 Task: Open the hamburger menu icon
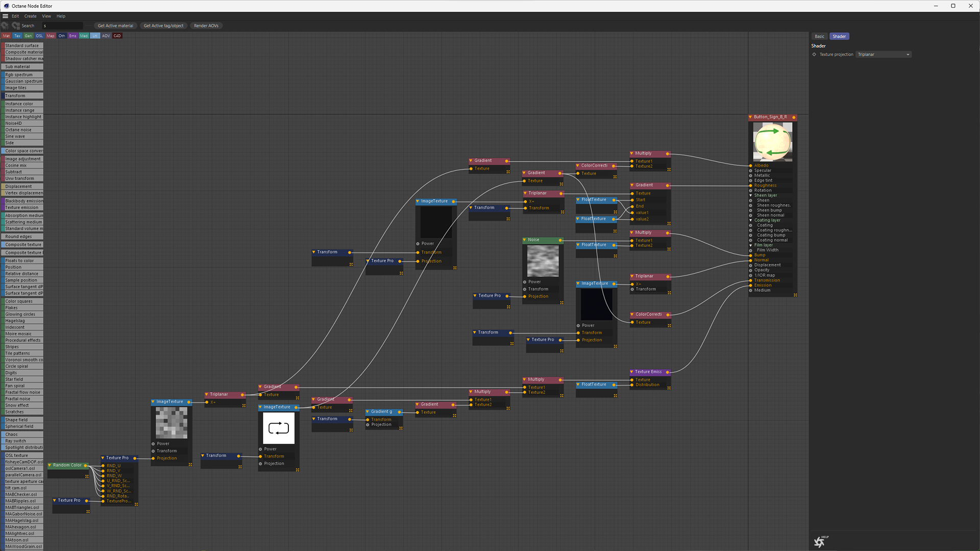[x=5, y=16]
